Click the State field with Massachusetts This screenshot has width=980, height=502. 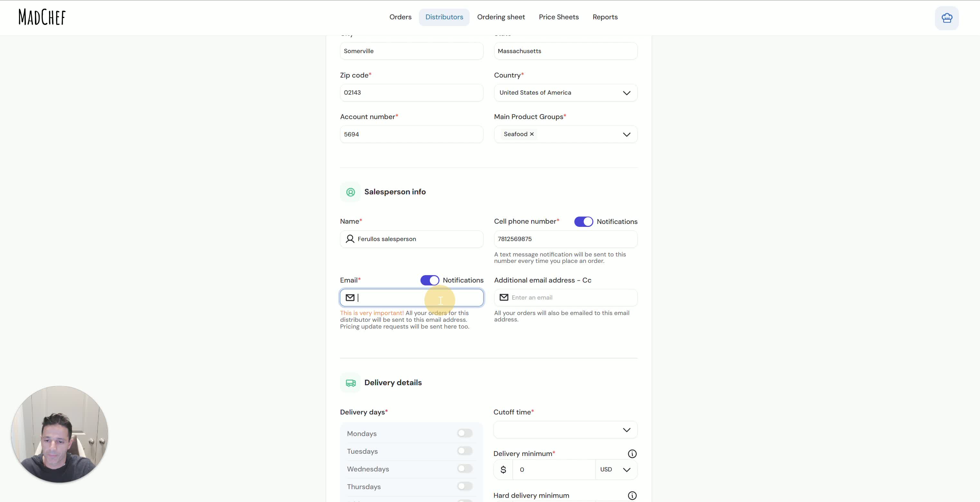565,51
